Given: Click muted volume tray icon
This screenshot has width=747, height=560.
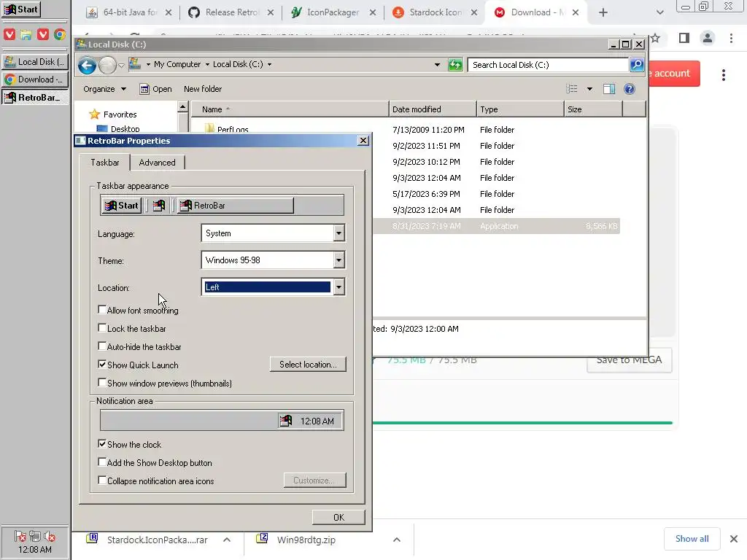Looking at the screenshot, I should [x=49, y=537].
